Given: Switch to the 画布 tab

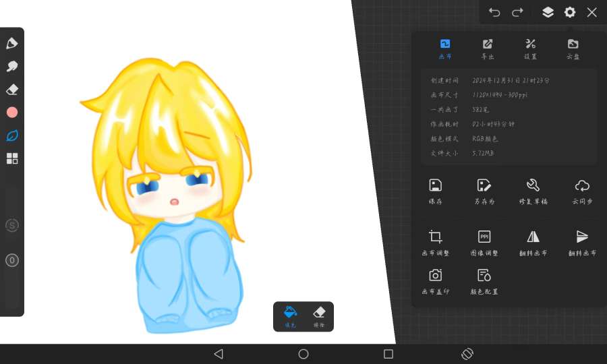Looking at the screenshot, I should coord(445,49).
